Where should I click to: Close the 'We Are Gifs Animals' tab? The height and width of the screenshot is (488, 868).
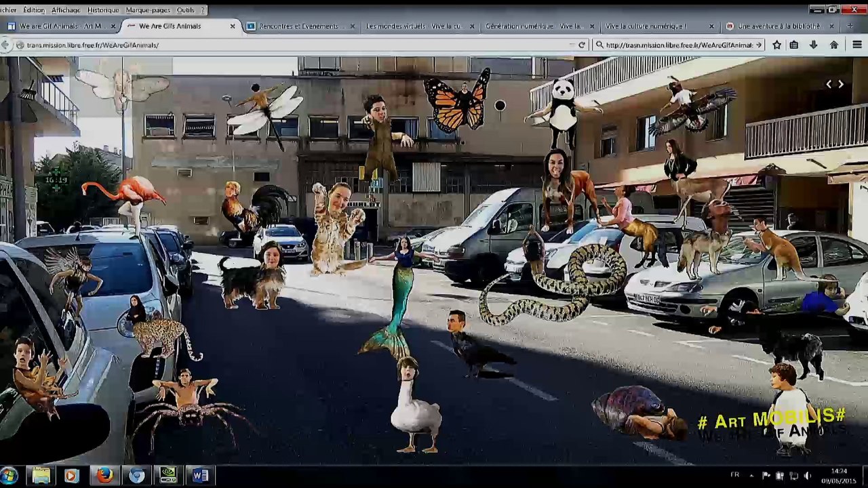[x=233, y=26]
